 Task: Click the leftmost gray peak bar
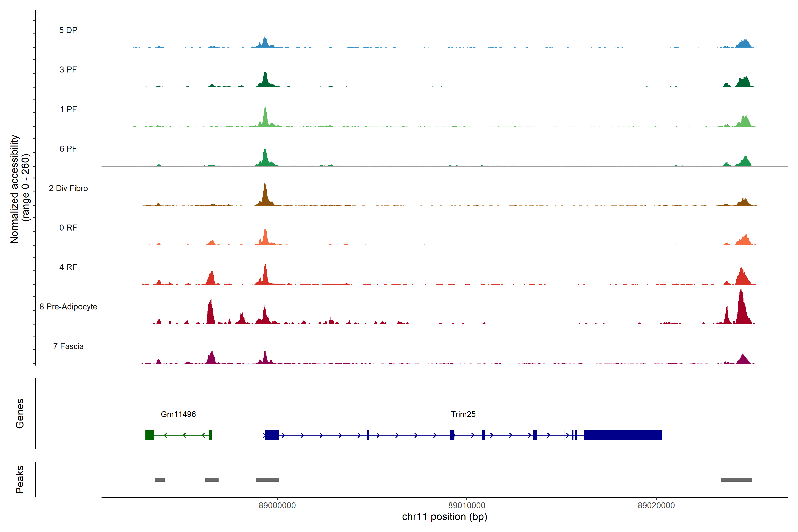(x=160, y=480)
